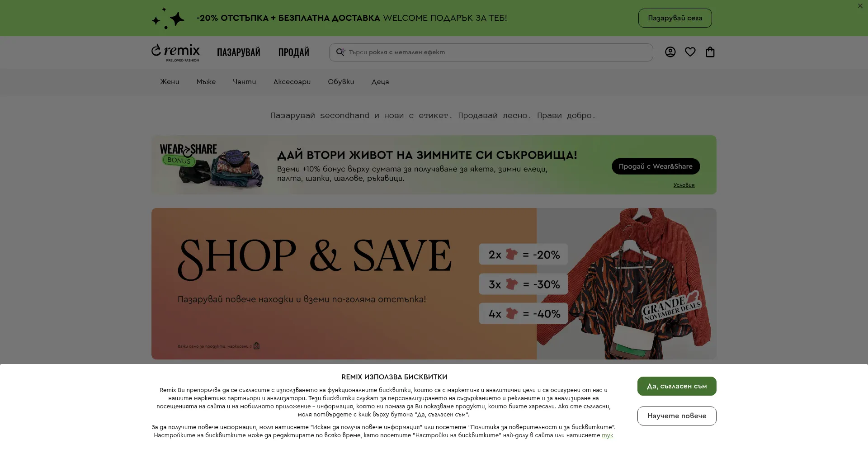The image size is (868, 449).
Task: Go to the Remix logo homepage
Action: click(175, 52)
